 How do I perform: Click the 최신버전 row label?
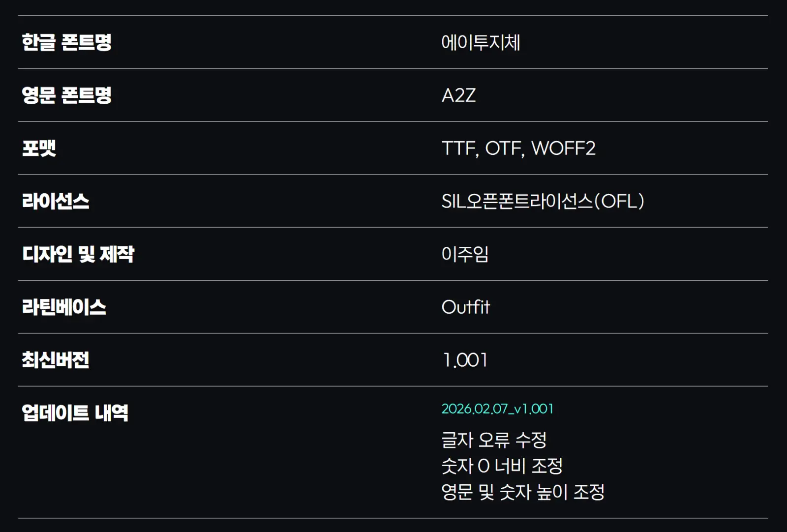pyautogui.click(x=56, y=360)
